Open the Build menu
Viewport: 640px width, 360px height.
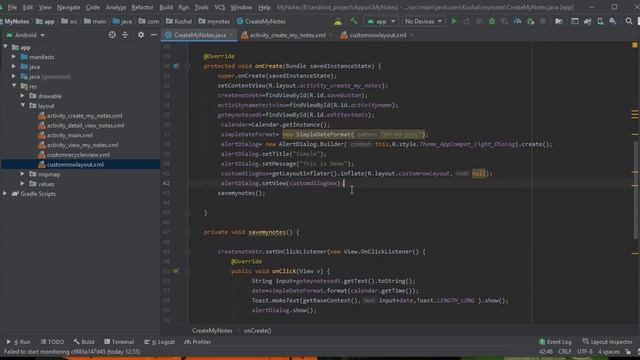(x=166, y=7)
